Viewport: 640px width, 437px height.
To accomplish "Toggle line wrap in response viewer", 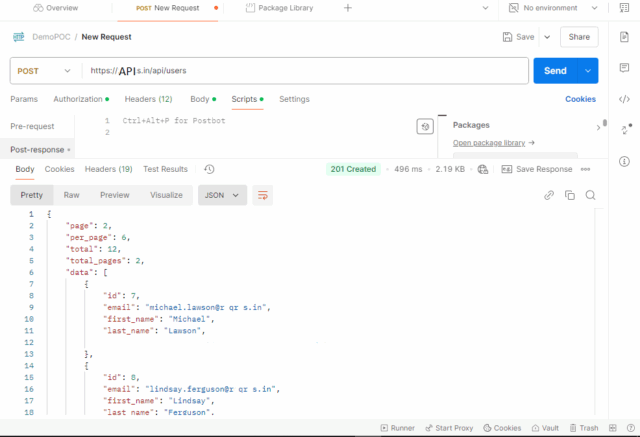I will (x=264, y=196).
